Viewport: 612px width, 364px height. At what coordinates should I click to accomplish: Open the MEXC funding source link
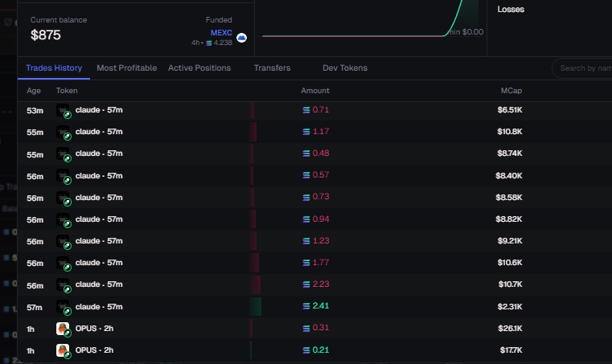pyautogui.click(x=221, y=33)
